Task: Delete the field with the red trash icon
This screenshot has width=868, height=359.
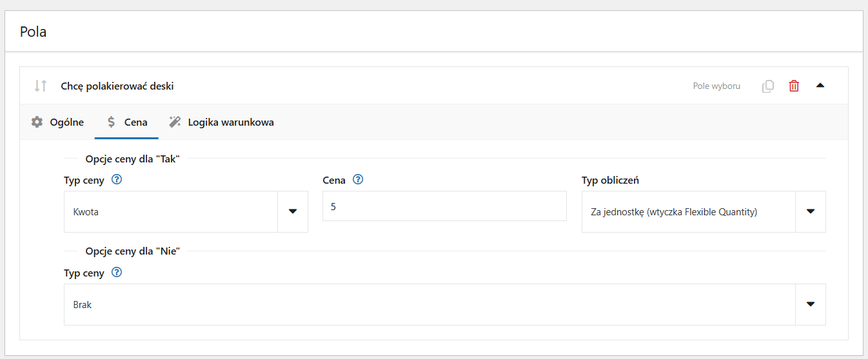Action: (794, 86)
